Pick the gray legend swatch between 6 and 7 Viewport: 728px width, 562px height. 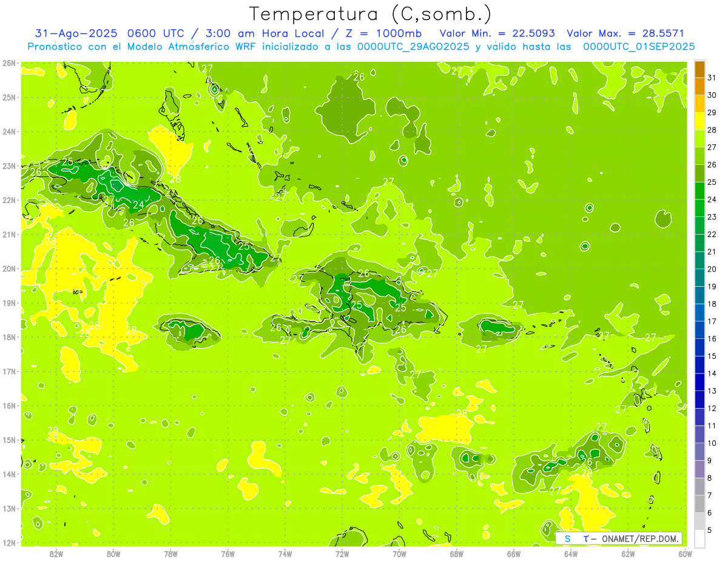pyautogui.click(x=699, y=504)
